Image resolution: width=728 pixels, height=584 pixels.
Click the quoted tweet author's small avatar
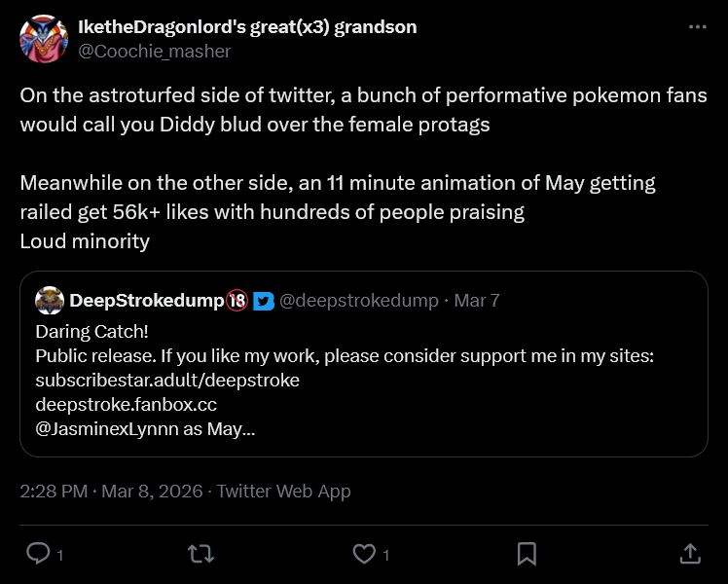49,301
